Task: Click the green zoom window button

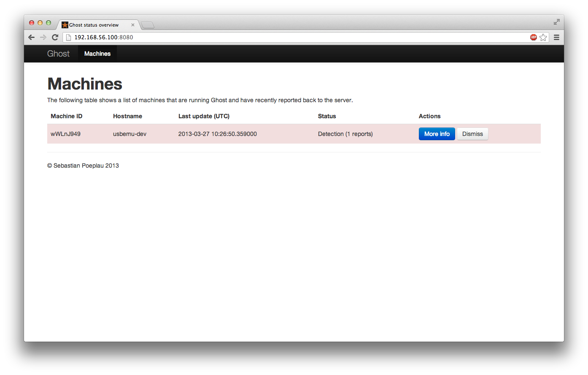Action: 49,23
